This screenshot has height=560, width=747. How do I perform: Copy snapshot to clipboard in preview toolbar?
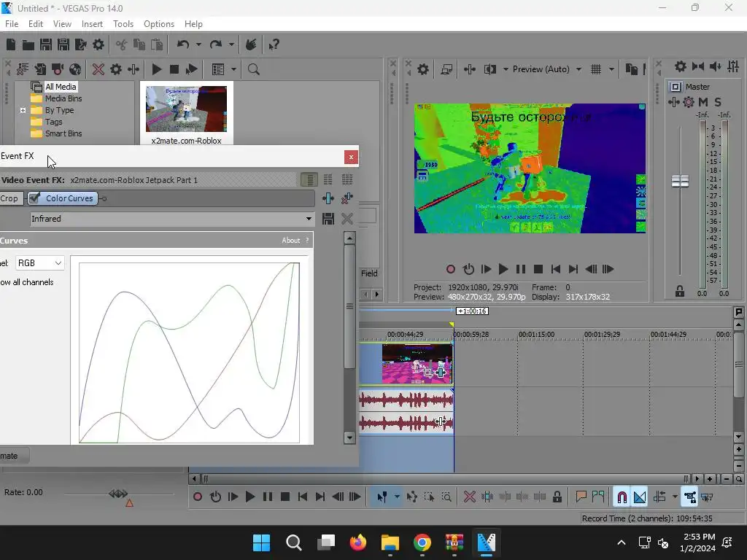[632, 69]
